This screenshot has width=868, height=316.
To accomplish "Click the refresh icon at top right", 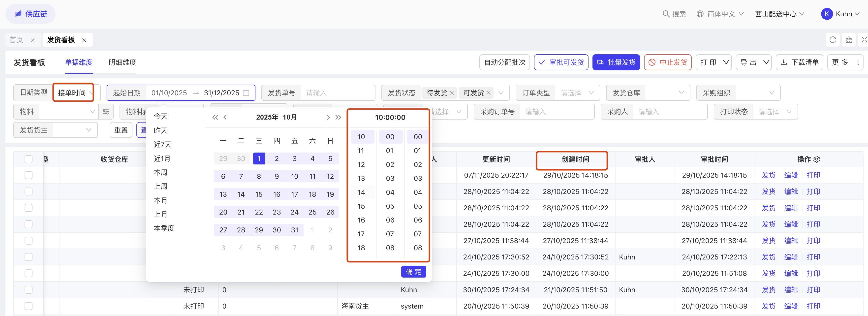I will [x=832, y=40].
